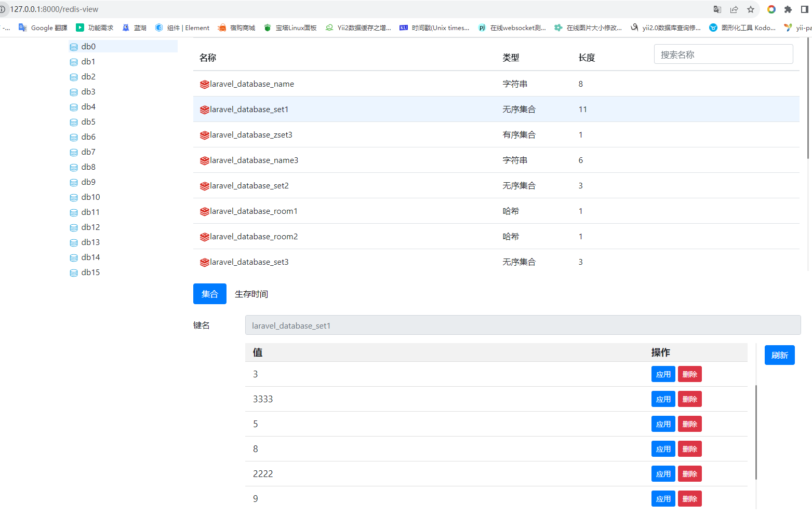Switch to the 生存时间 tab
The image size is (812, 517).
click(251, 294)
